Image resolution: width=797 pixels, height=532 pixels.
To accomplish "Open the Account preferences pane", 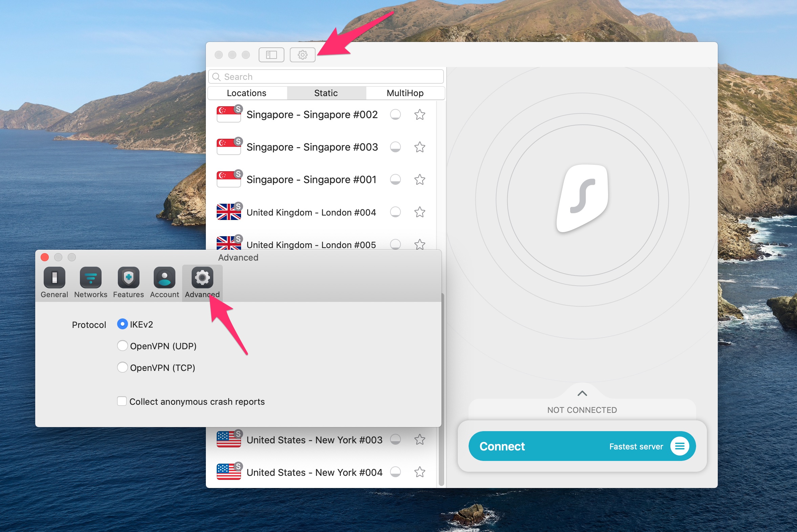I will click(x=164, y=282).
